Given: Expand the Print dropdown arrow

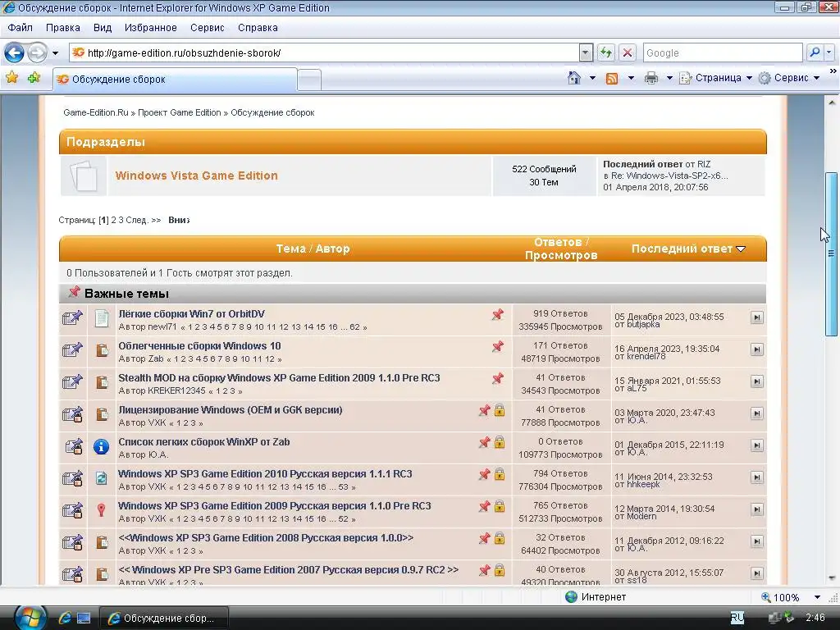Looking at the screenshot, I should click(669, 78).
